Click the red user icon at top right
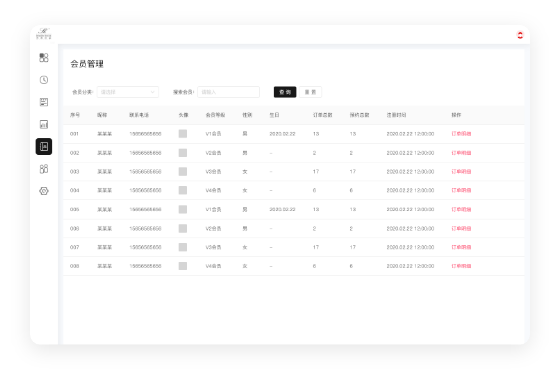 tap(520, 35)
